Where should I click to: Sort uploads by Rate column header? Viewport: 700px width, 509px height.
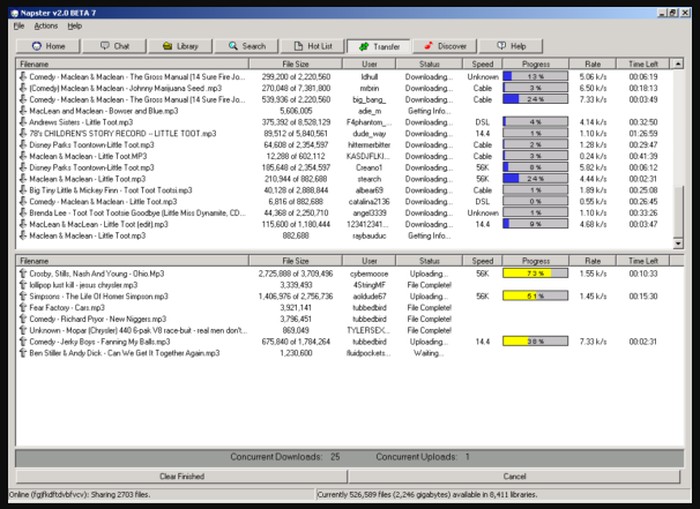[592, 261]
